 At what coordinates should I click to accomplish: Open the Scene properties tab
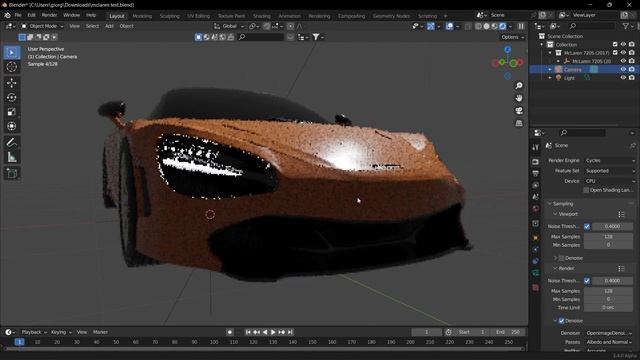pos(536,197)
